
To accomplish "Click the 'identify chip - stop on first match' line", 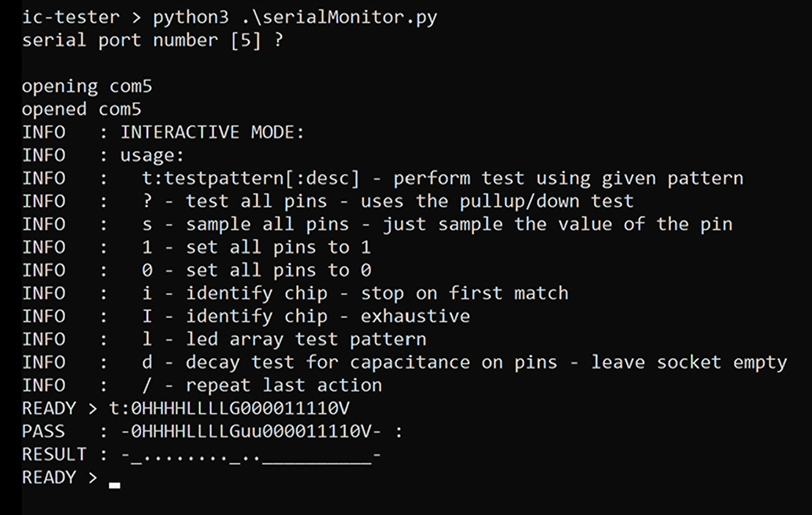I will [295, 294].
